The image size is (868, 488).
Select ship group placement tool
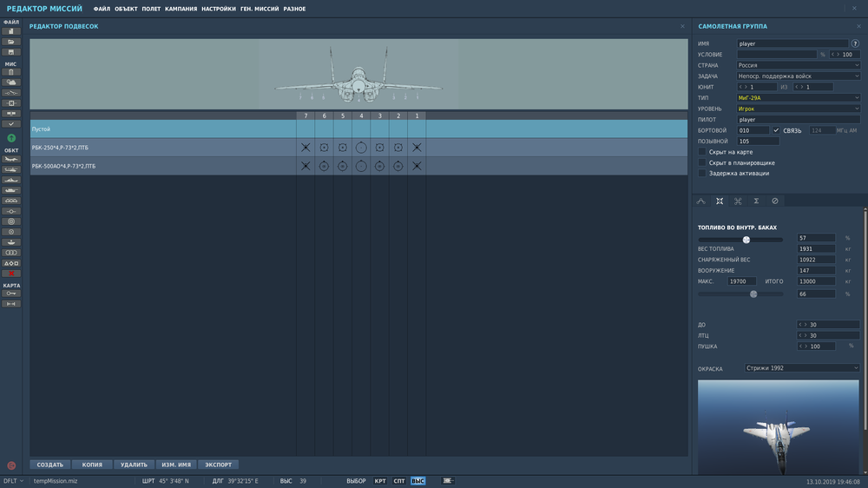[x=11, y=180]
